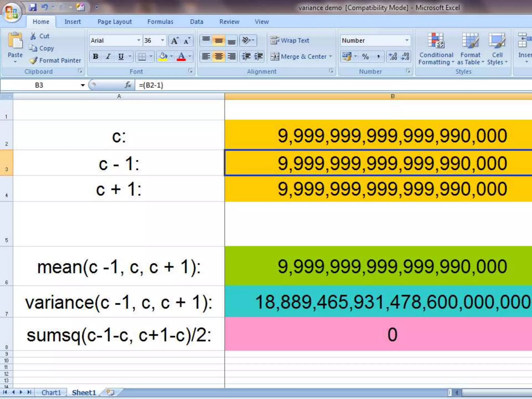Screen dimensions: 532x399
Task: Toggle Italic formatting
Action: [108, 56]
